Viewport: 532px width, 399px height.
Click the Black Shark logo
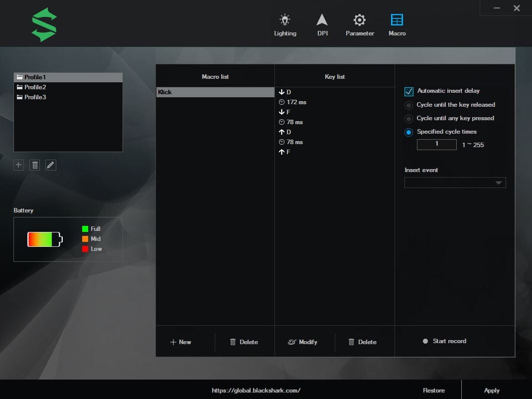(44, 24)
